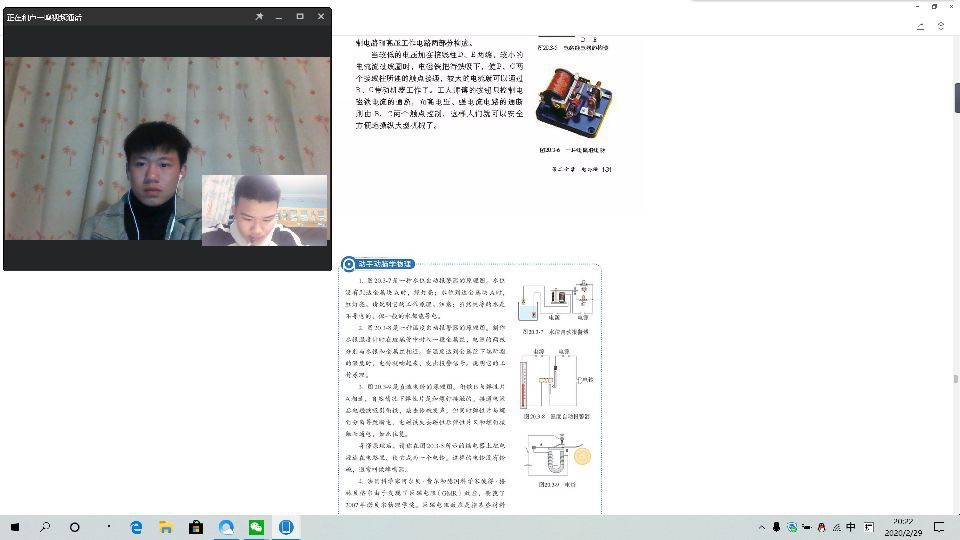Open the security shield tray icon
This screenshot has height=540, width=960.
792,527
